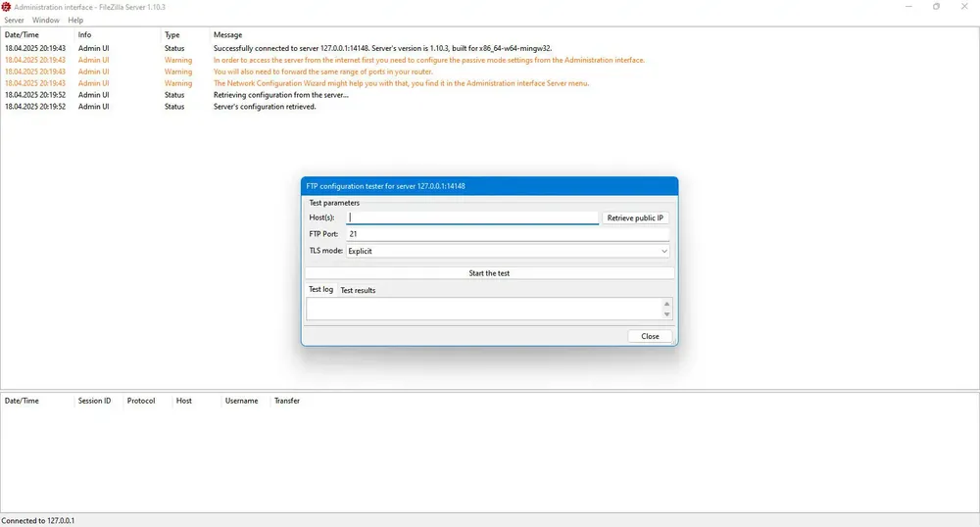This screenshot has height=527, width=980.
Task: Close the FTP configuration tester dialog
Action: pos(650,336)
